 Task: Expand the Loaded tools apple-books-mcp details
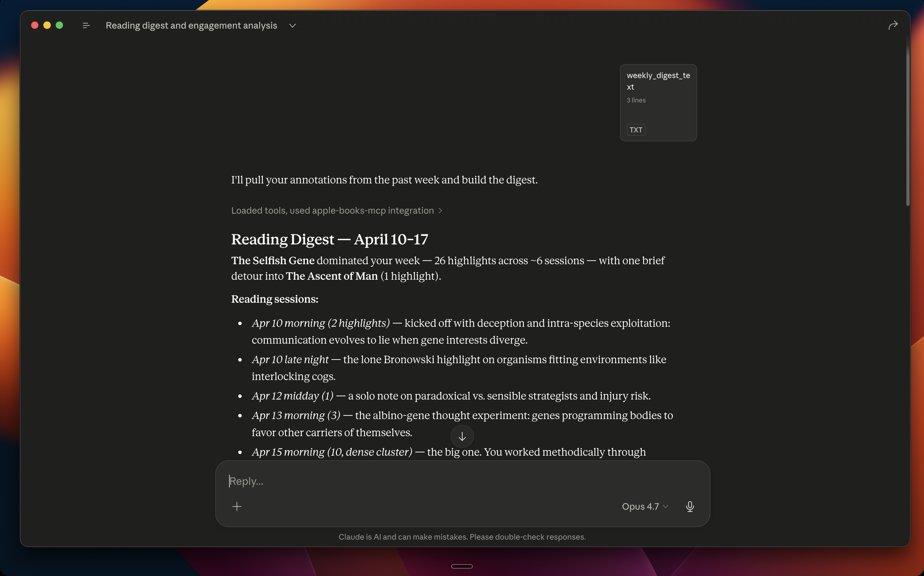[x=336, y=211]
